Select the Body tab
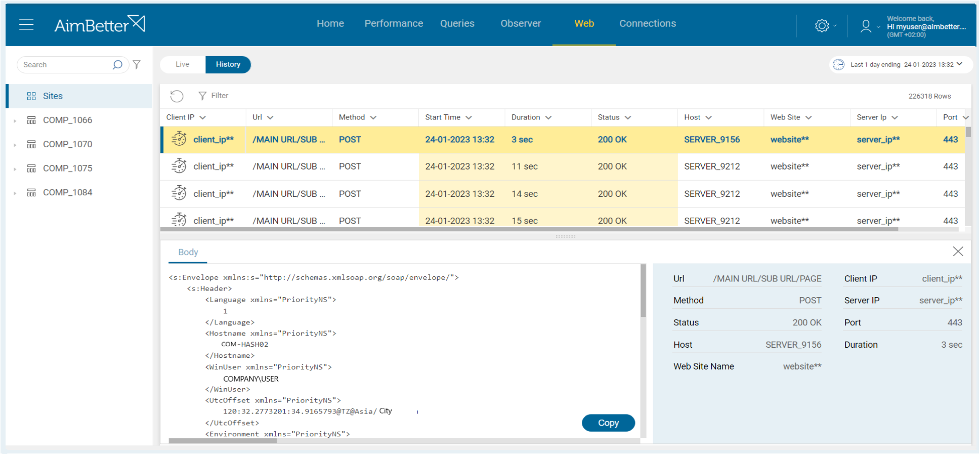980x454 pixels. click(x=188, y=252)
